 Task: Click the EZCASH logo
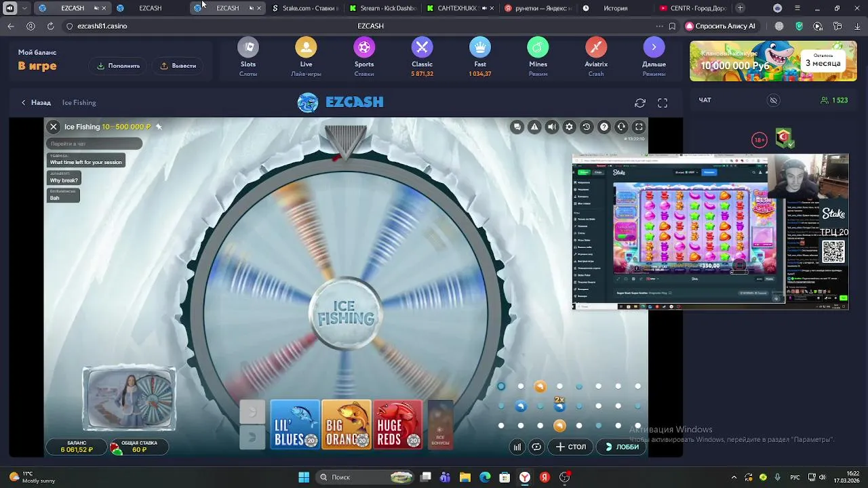coord(340,102)
